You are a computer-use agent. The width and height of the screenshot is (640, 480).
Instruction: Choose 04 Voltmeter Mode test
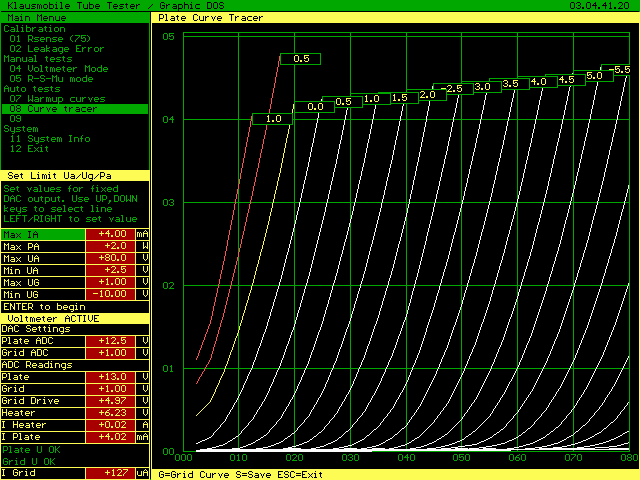(59, 68)
